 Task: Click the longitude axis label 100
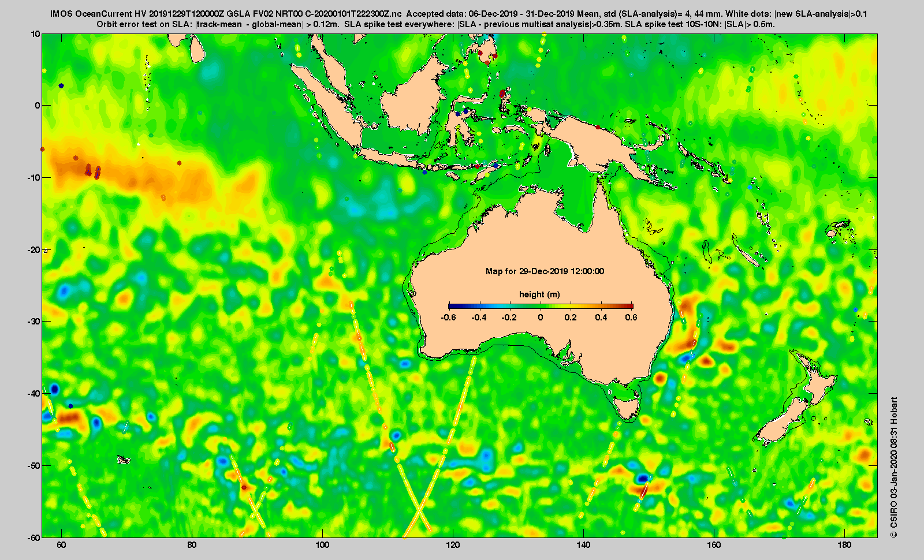click(x=322, y=545)
